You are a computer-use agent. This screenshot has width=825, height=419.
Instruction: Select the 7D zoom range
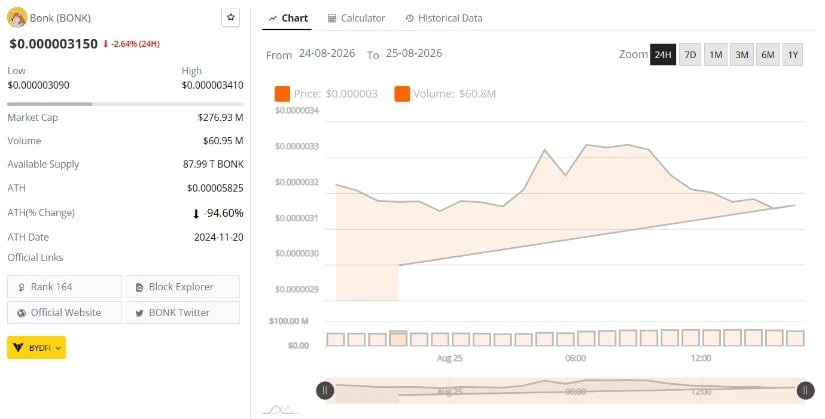pyautogui.click(x=690, y=54)
